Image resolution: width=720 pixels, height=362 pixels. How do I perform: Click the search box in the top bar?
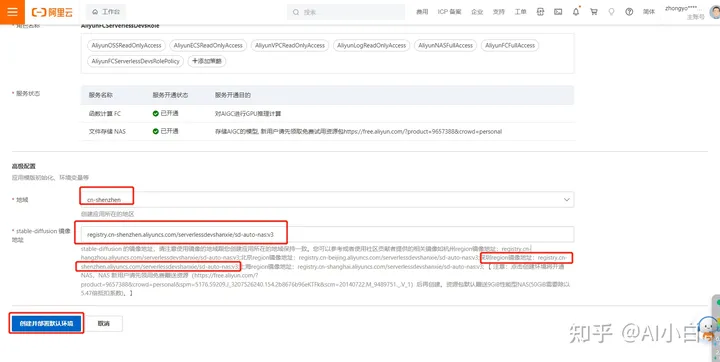pyautogui.click(x=346, y=12)
